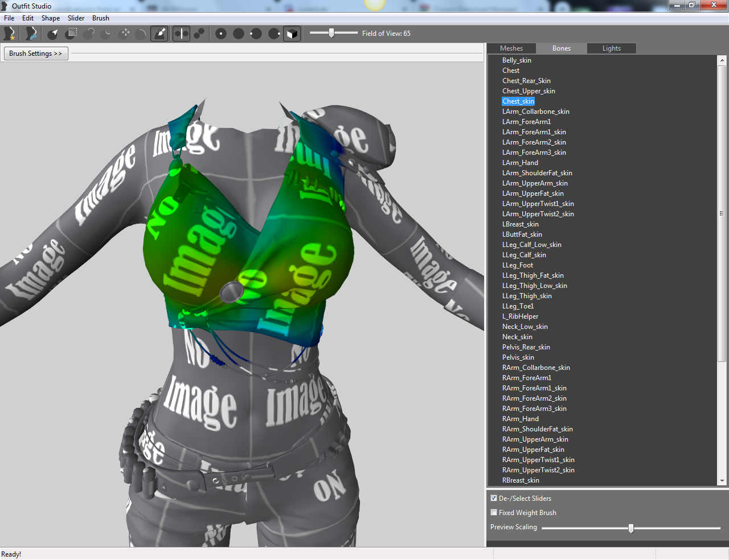Click the Field of View slider handle
This screenshot has height=560, width=729.
click(331, 33)
